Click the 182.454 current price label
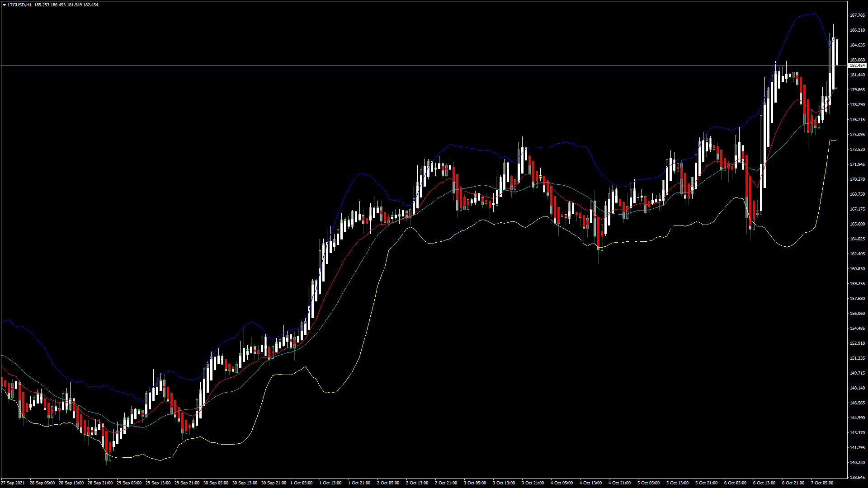This screenshot has width=868, height=488. tap(857, 66)
